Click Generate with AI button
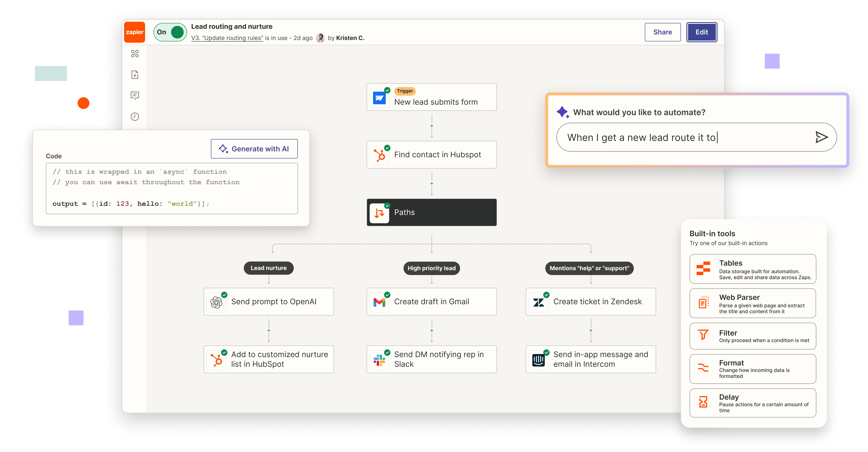This screenshot has width=868, height=452. click(254, 149)
